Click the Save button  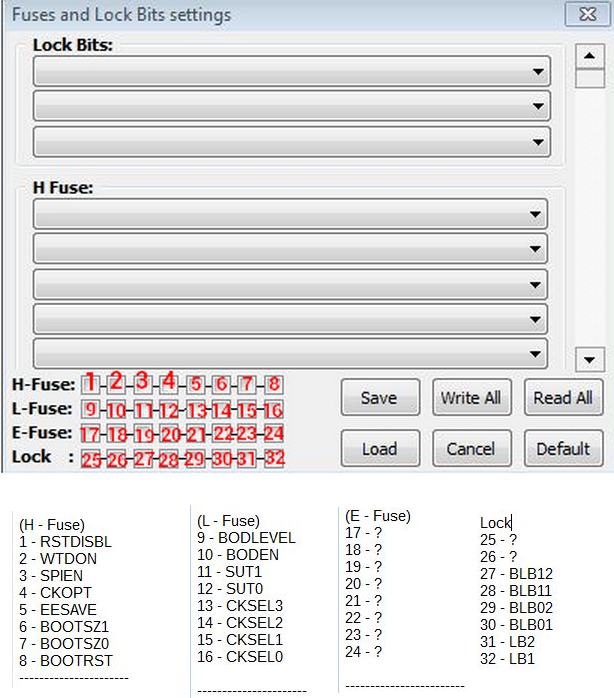click(380, 398)
